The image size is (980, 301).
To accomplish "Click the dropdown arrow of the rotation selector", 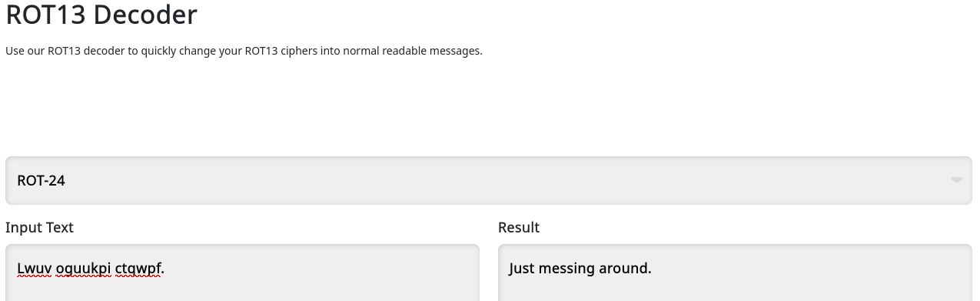I will (956, 180).
